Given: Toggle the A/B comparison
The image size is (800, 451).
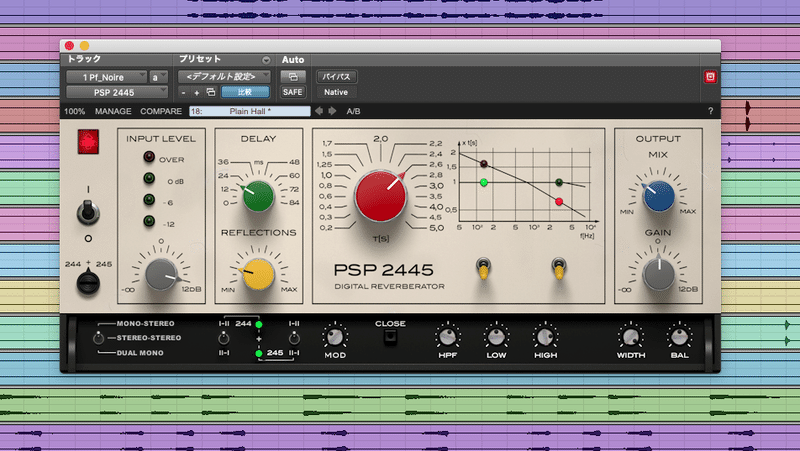Looking at the screenshot, I should click(353, 111).
